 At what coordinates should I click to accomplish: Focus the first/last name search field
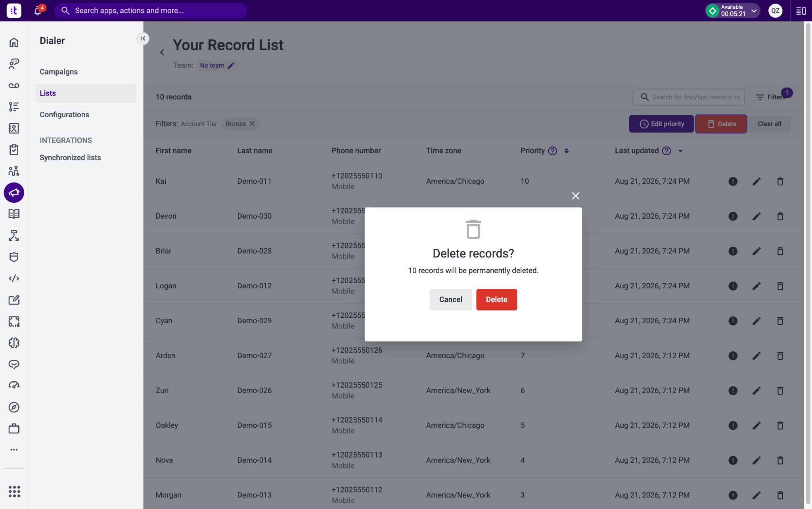(689, 97)
